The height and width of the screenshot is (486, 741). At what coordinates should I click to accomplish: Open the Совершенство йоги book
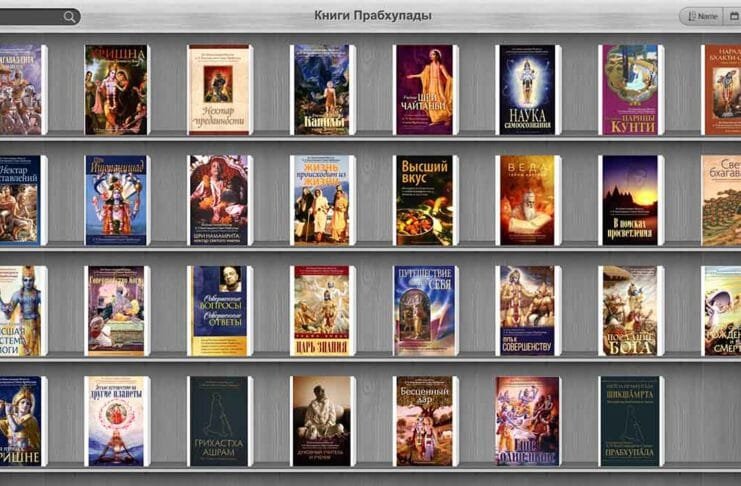point(117,311)
